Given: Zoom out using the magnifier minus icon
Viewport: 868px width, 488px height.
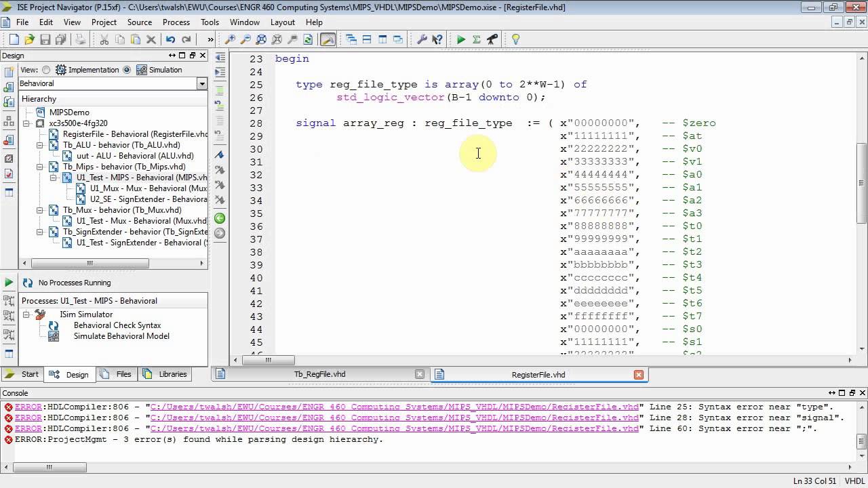Looking at the screenshot, I should tap(246, 39).
